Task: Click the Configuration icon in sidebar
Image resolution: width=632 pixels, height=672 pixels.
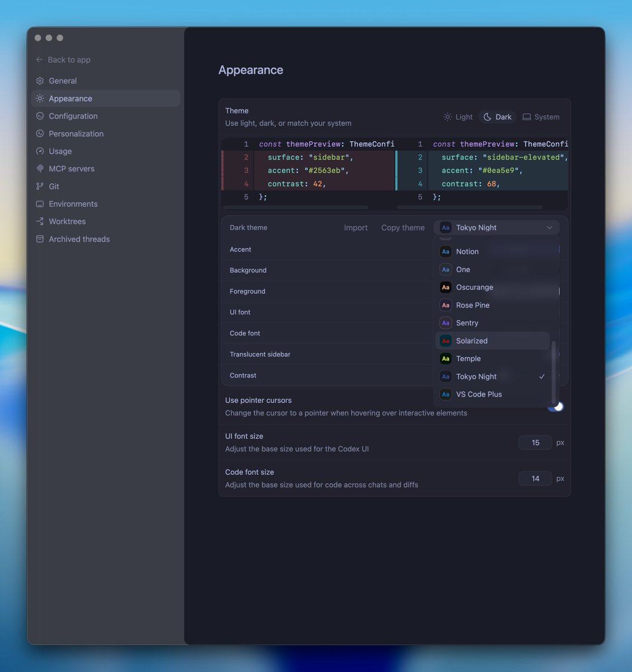Action: point(40,116)
